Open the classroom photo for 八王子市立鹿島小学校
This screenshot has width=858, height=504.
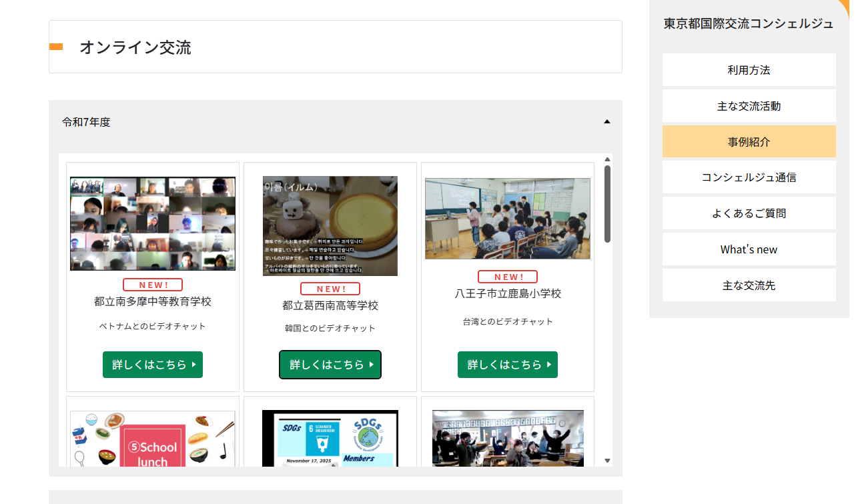508,219
